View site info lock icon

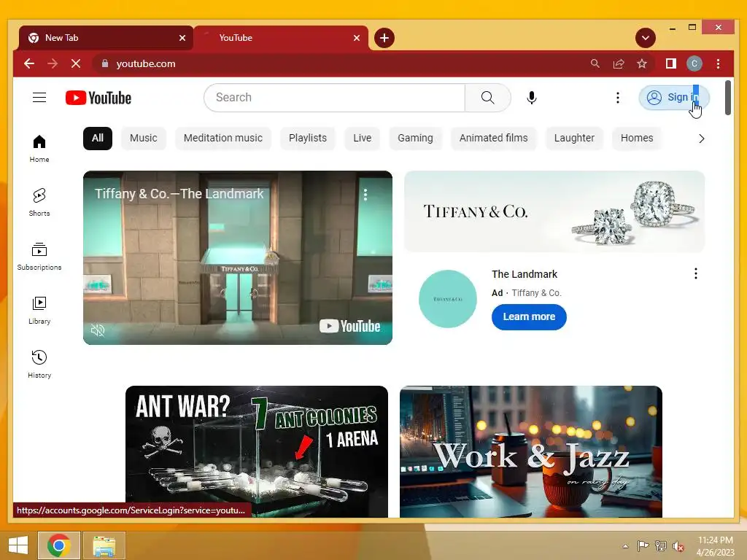click(105, 63)
